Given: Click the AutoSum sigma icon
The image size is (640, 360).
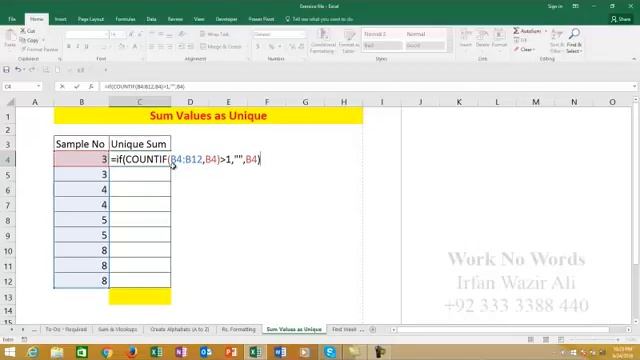Looking at the screenshot, I should pos(516,31).
